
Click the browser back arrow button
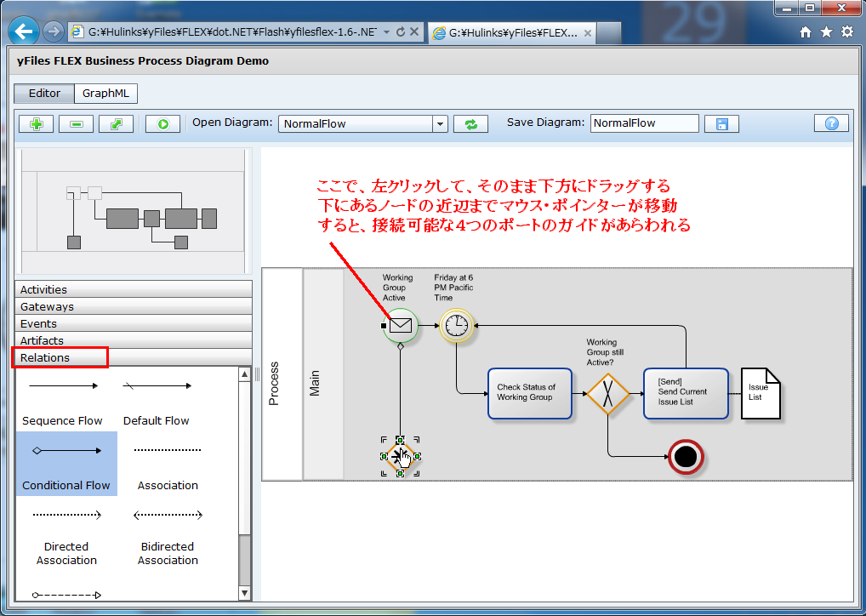coord(24,31)
